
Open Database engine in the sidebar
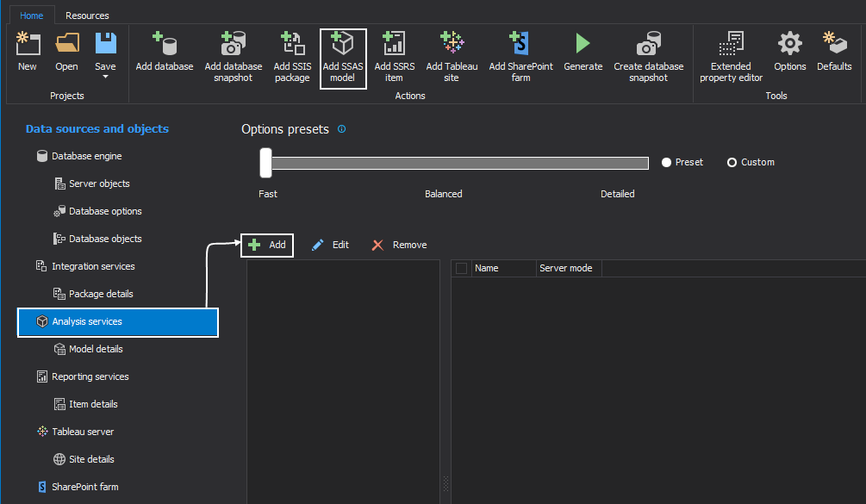(86, 156)
